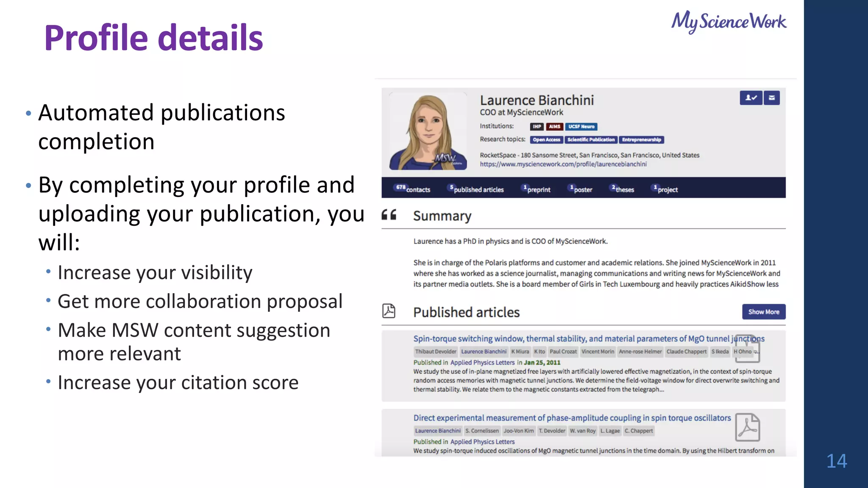Viewport: 868px width, 488px height.
Task: Click the AIMS institution tag
Action: coord(554,127)
